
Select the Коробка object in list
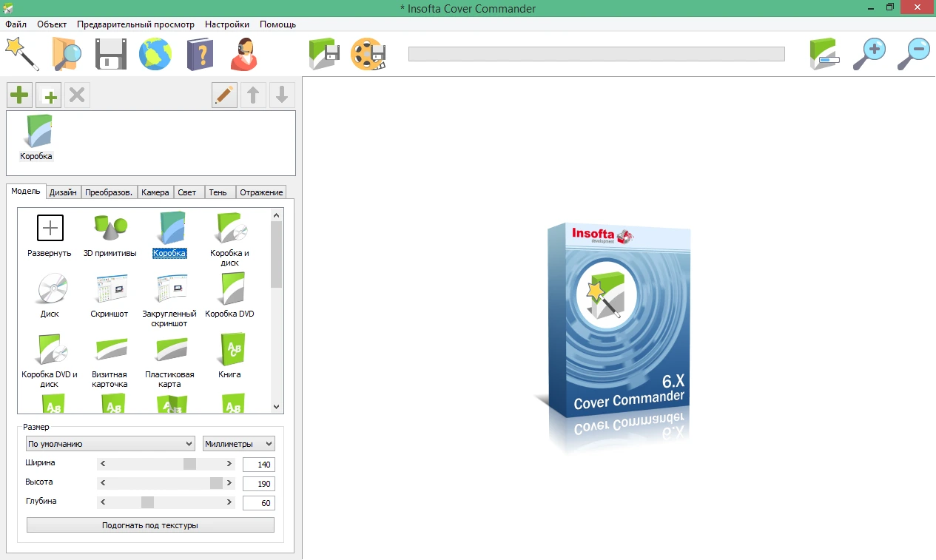click(x=36, y=138)
